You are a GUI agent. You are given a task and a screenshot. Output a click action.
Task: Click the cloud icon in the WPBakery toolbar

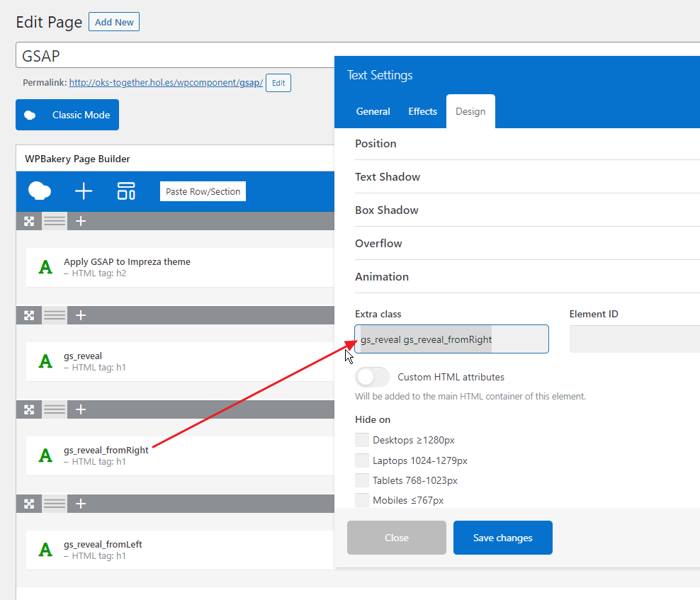(x=40, y=191)
